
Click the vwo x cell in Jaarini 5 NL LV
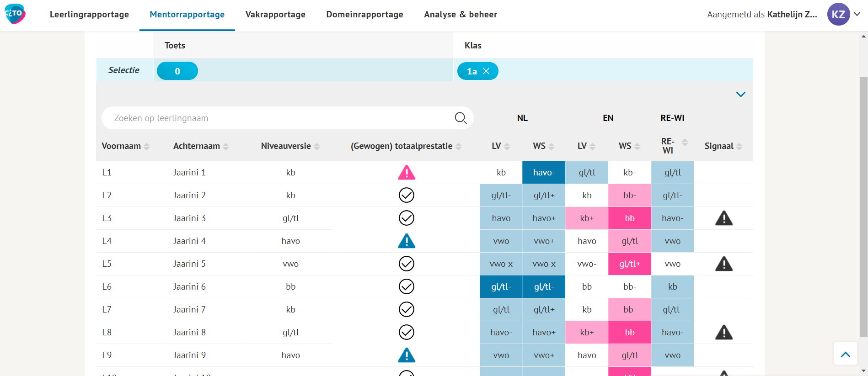(501, 264)
